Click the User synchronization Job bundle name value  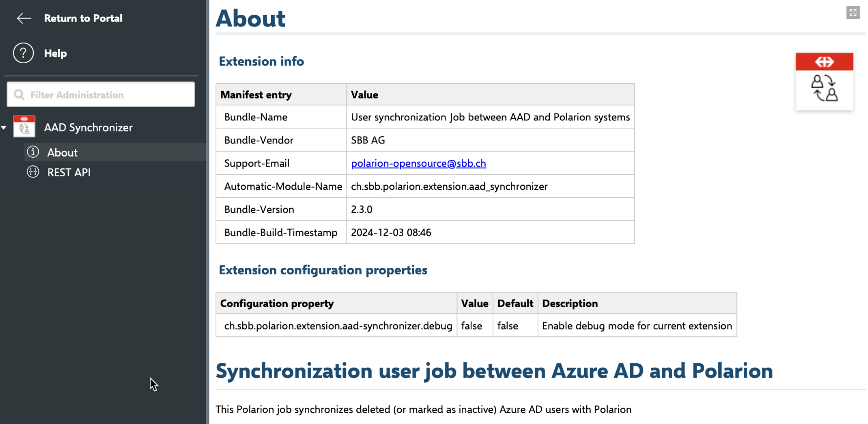[x=490, y=117]
